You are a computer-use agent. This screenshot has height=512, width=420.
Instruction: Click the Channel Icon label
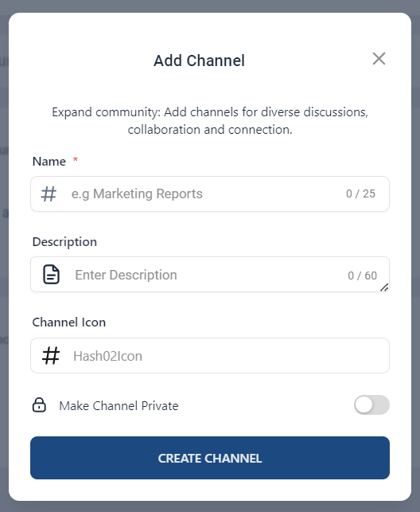[x=68, y=322]
